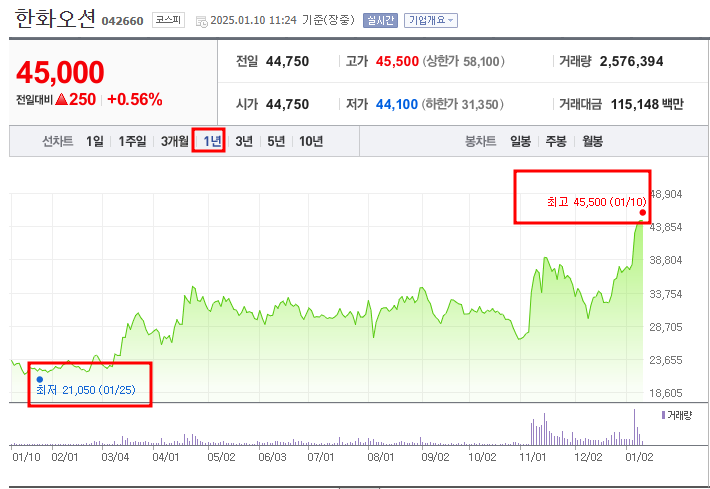Select the 1년 chart period
This screenshot has height=489, width=710.
[212, 141]
